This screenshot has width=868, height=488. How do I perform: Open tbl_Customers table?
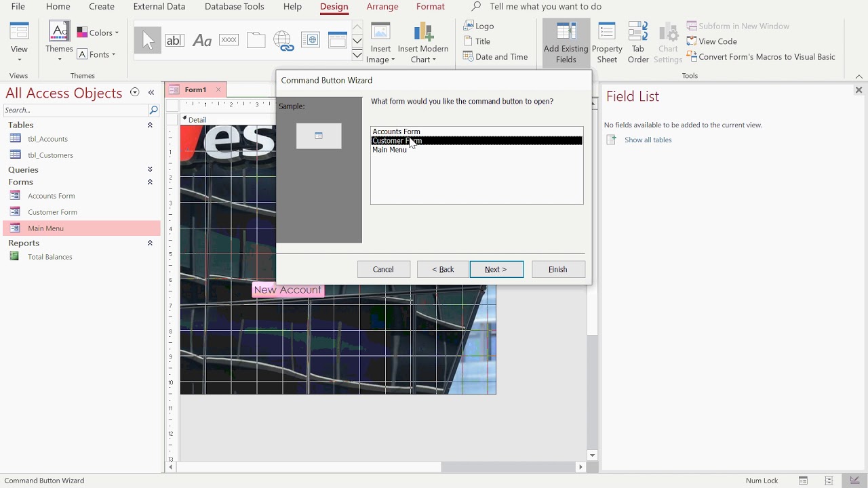pyautogui.click(x=50, y=155)
